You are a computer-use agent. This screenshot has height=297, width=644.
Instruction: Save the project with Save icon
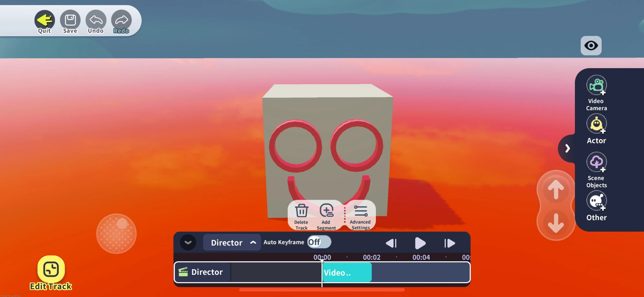(70, 20)
